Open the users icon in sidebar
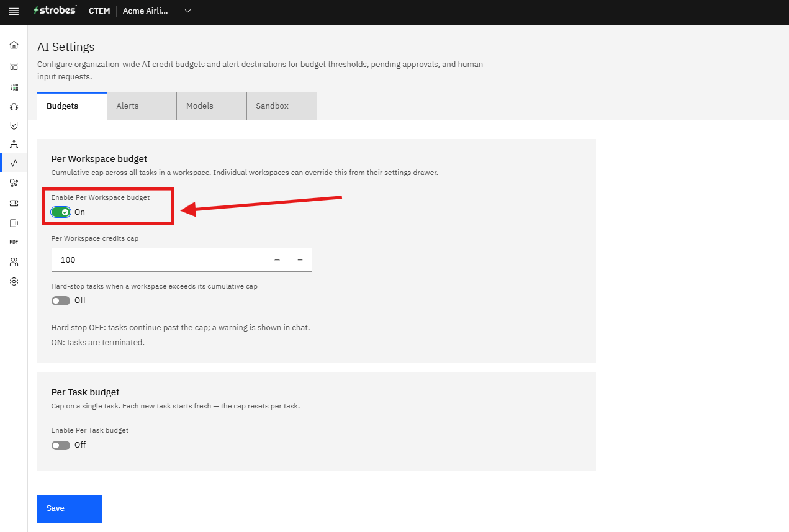The image size is (789, 532). (x=14, y=261)
